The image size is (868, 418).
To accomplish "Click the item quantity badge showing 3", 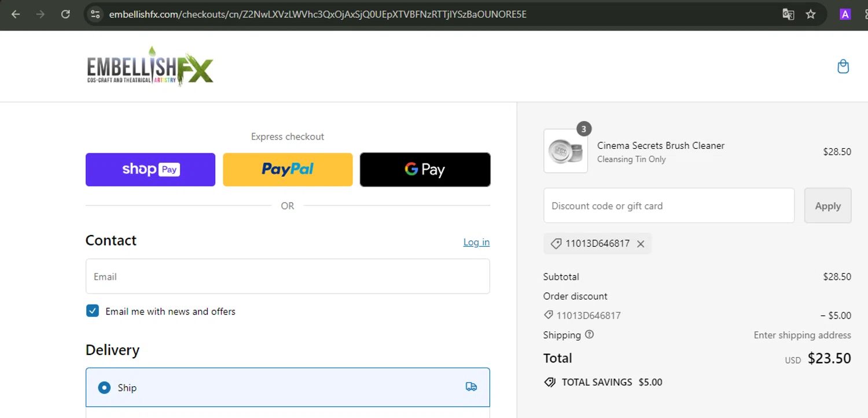I will [x=584, y=129].
